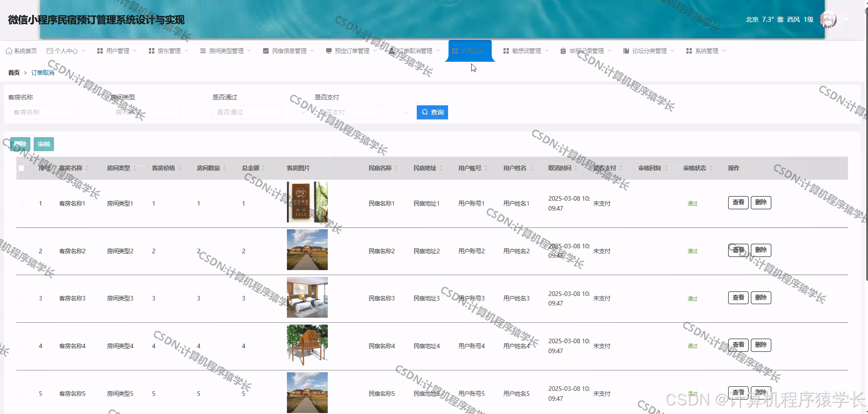Go to 首页 in the breadcrumb

click(14, 73)
